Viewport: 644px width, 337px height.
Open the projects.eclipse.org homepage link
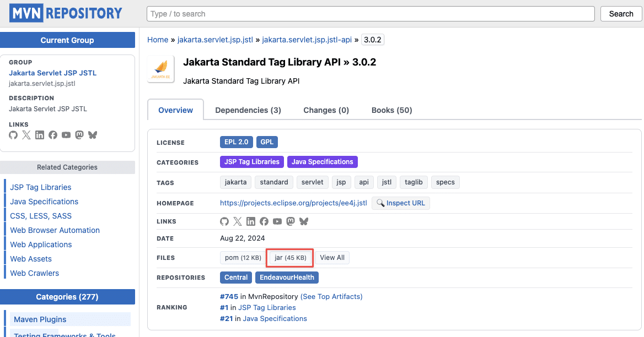[x=293, y=203]
